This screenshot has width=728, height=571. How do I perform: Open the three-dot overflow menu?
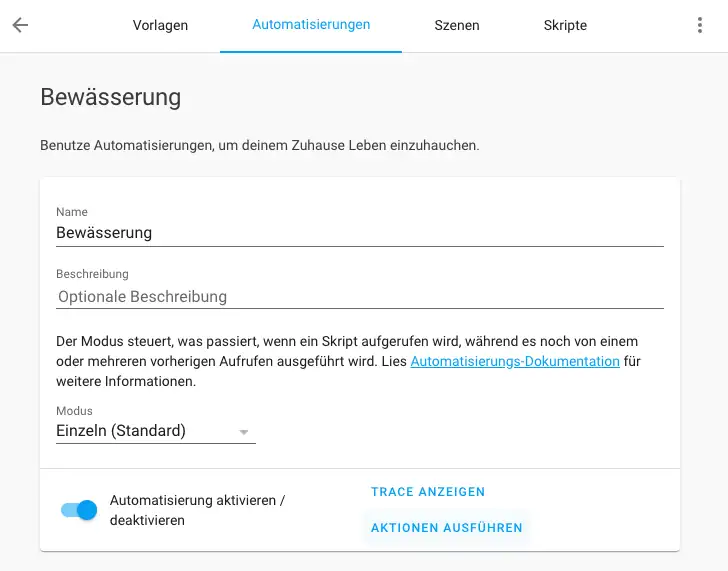click(x=700, y=25)
